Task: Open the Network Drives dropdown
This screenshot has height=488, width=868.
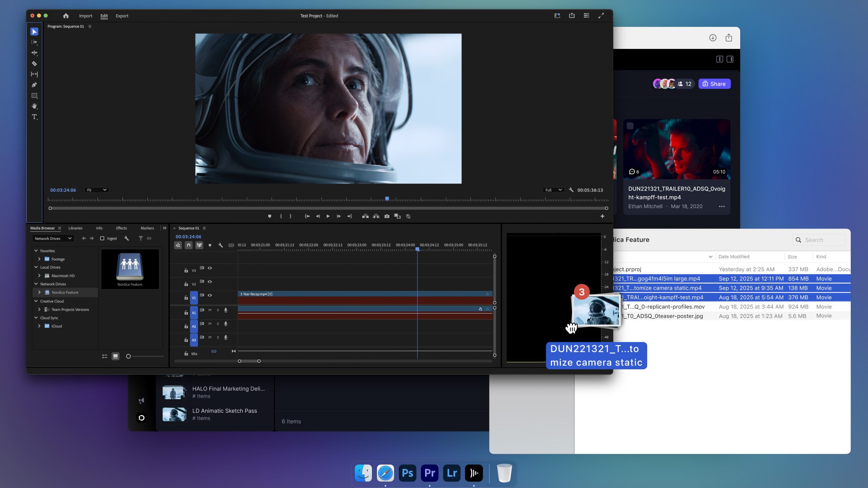Action: pyautogui.click(x=53, y=238)
